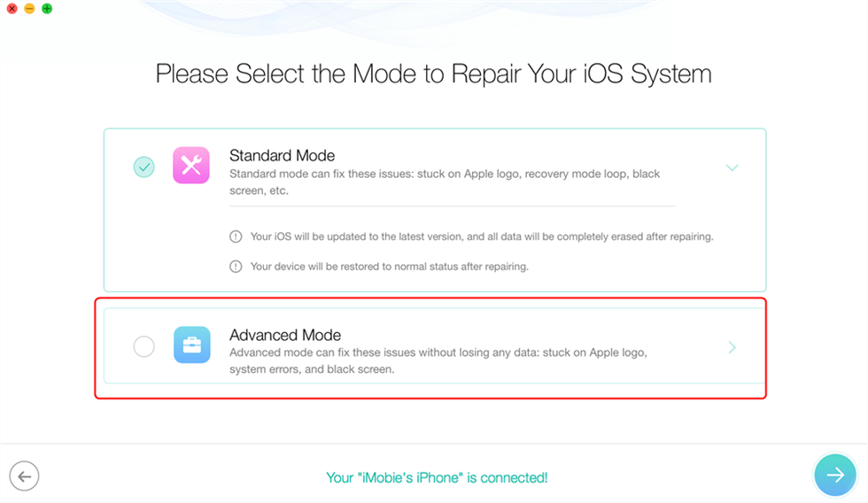The width and height of the screenshot is (868, 503).
Task: Maximize the window with the green button
Action: pyautogui.click(x=46, y=9)
